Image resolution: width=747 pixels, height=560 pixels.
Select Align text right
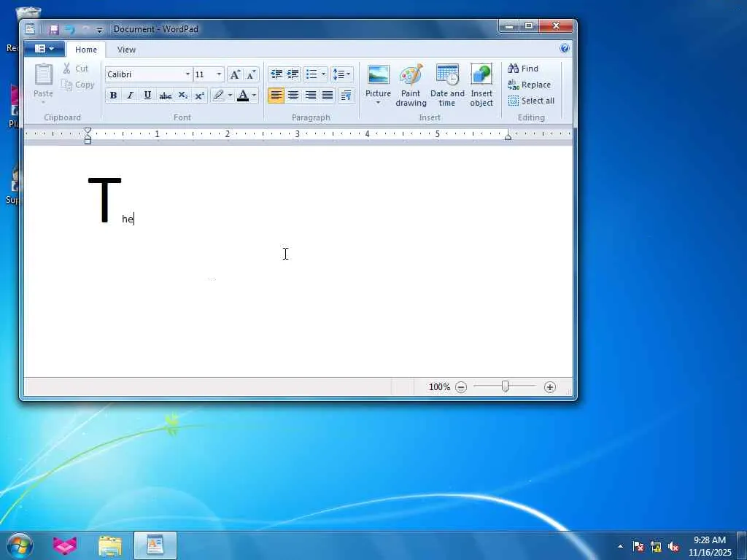point(310,96)
